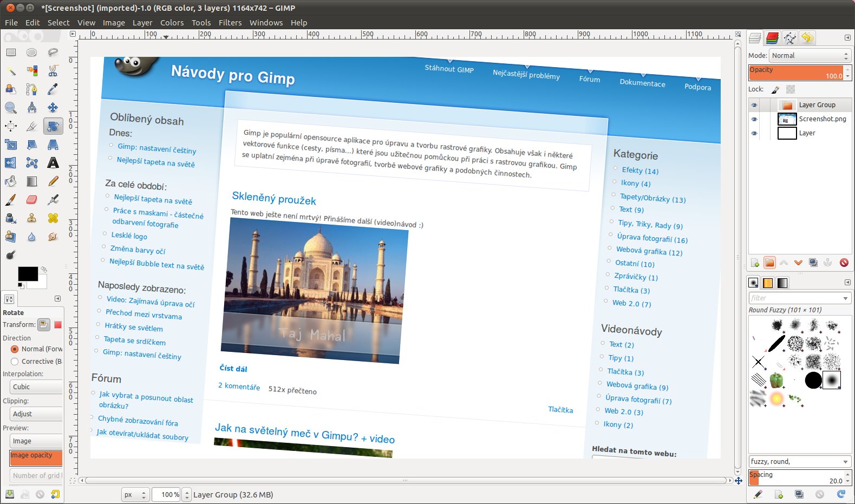This screenshot has width=855, height=504.
Task: Open the px unit dropdown in status bar
Action: pyautogui.click(x=135, y=494)
